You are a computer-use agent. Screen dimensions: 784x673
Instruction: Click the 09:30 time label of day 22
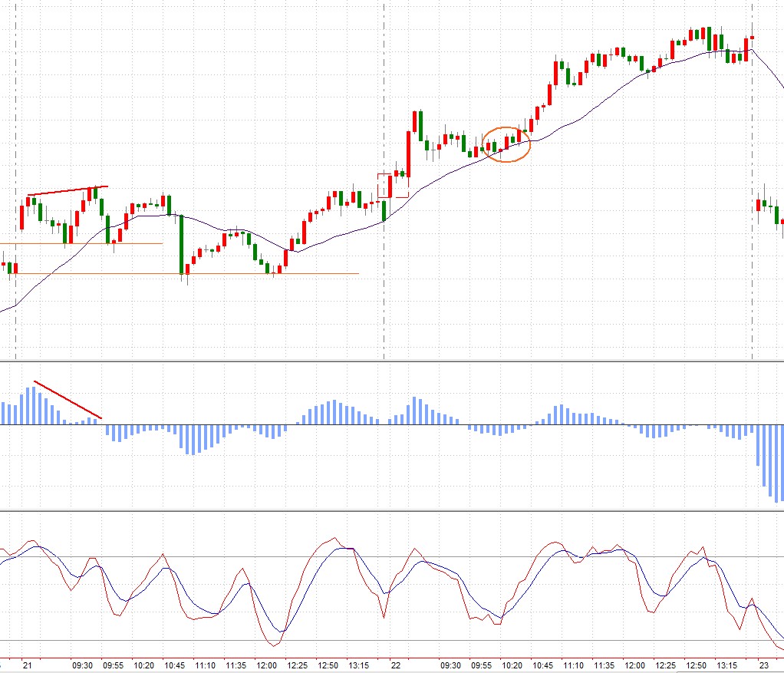coord(450,665)
